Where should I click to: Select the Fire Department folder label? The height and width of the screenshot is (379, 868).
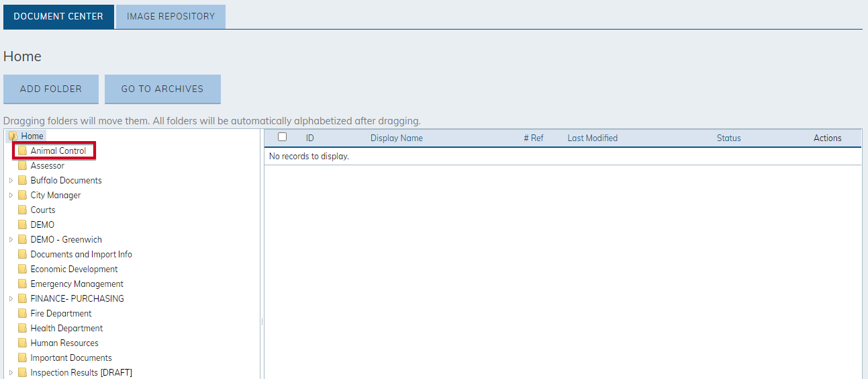(61, 314)
